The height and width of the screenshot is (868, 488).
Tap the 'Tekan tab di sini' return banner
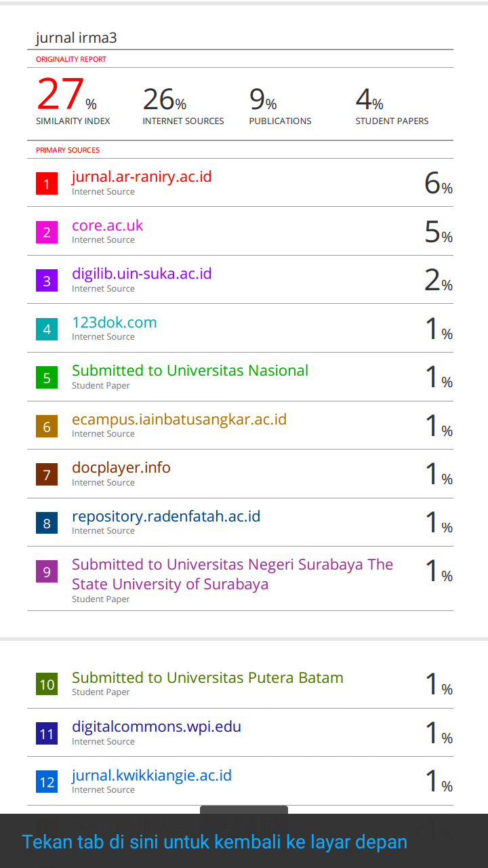[215, 842]
